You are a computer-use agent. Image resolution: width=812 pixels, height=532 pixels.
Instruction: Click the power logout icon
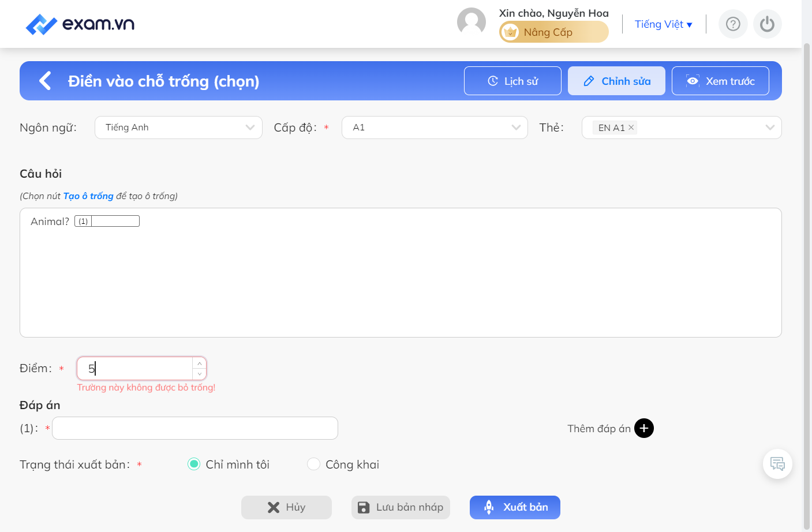pos(767,24)
